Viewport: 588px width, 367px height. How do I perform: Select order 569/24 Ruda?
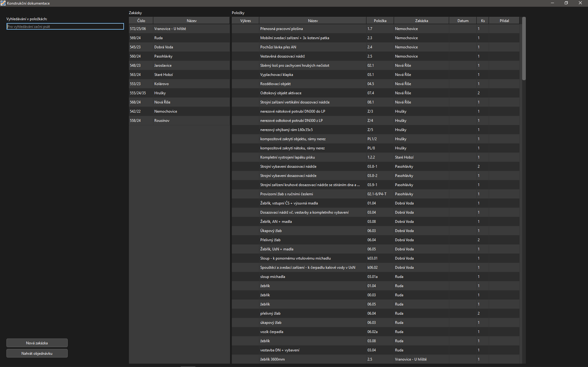[179, 38]
